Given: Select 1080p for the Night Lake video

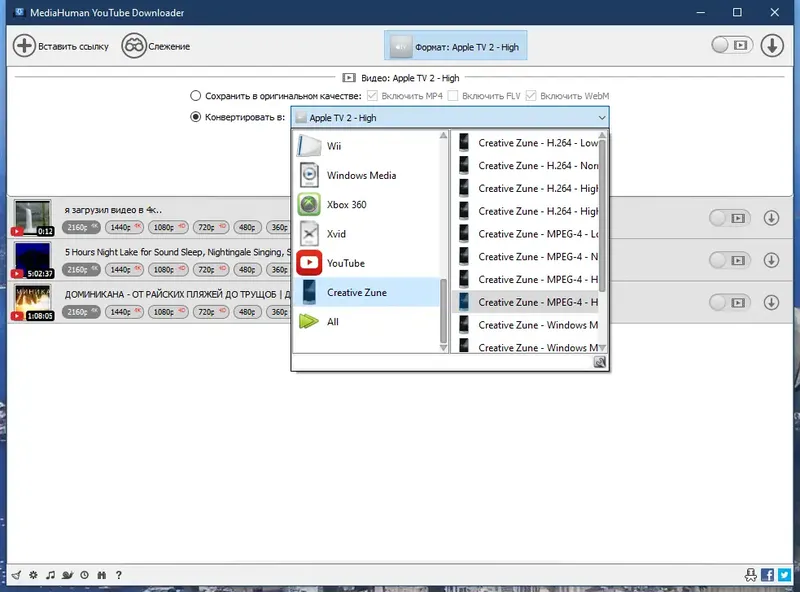Looking at the screenshot, I should (x=168, y=269).
